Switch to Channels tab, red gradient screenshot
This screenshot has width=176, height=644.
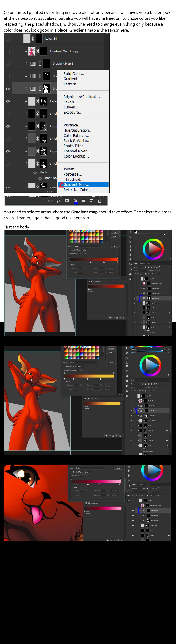142,263
